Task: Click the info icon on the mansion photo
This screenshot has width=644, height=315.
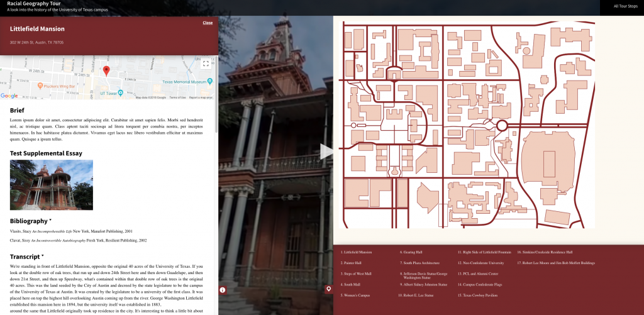Action: [222, 290]
